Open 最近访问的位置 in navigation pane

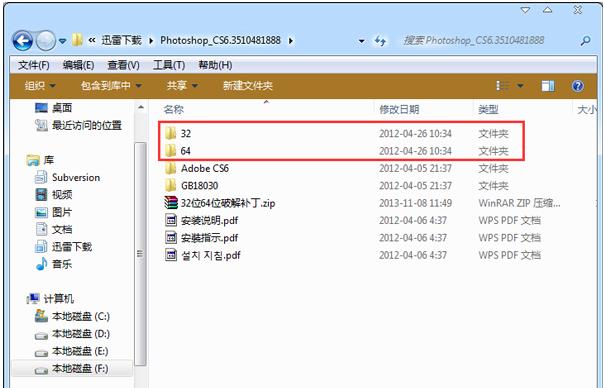87,125
